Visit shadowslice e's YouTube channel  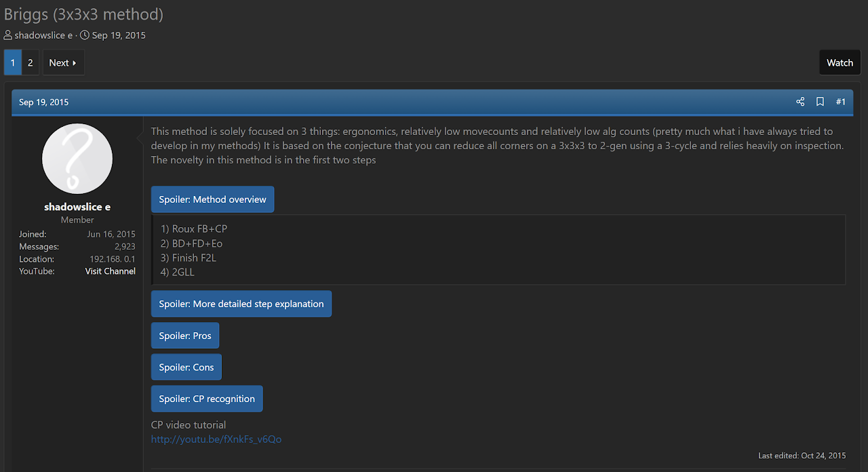[x=110, y=271]
